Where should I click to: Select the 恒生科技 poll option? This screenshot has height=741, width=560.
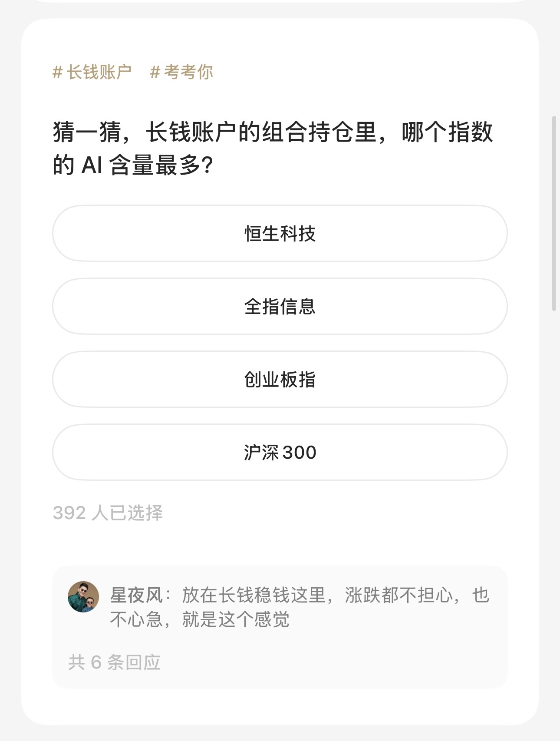coord(280,233)
